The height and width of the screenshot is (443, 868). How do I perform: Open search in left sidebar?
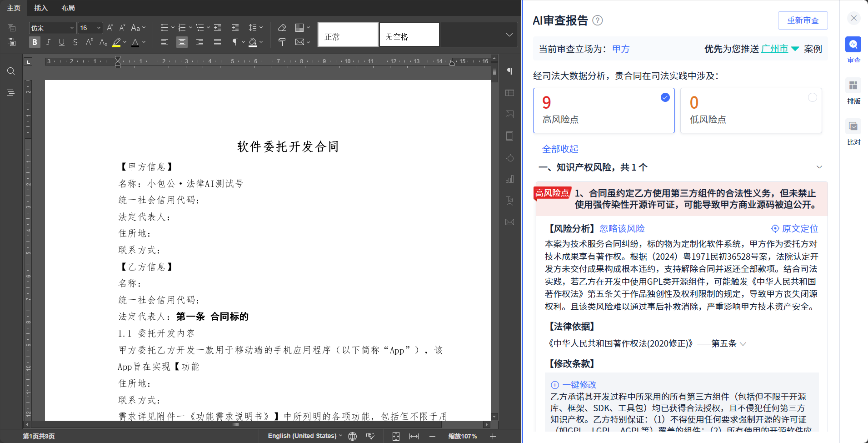[11, 71]
